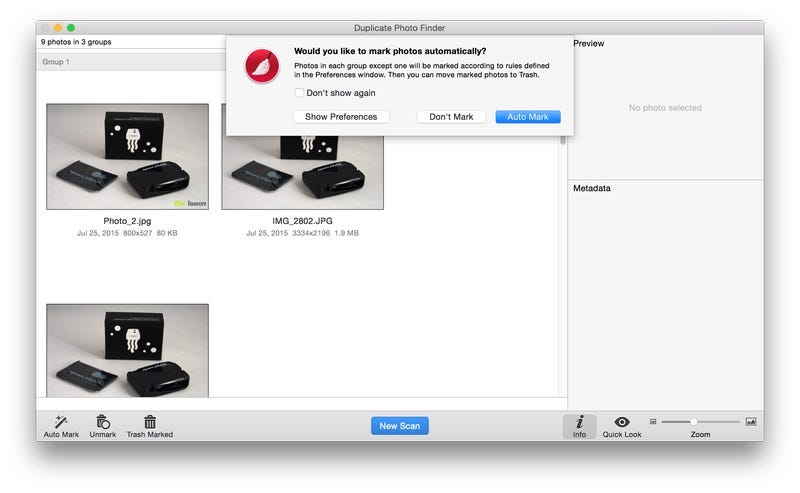The width and height of the screenshot is (800, 493).
Task: Confirm with the Auto Mark dialog button
Action: (x=528, y=117)
